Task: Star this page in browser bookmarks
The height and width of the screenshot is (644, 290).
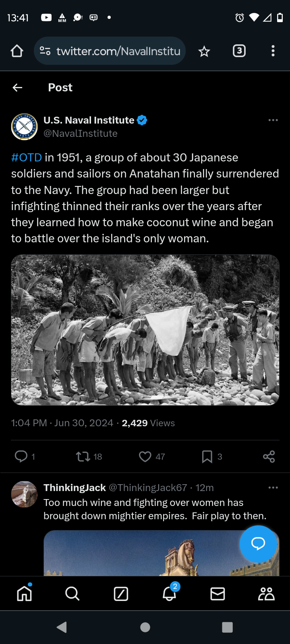Action: tap(204, 51)
